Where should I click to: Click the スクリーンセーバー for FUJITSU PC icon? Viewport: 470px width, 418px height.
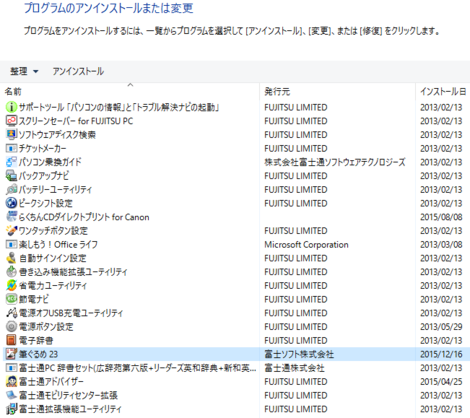11,121
